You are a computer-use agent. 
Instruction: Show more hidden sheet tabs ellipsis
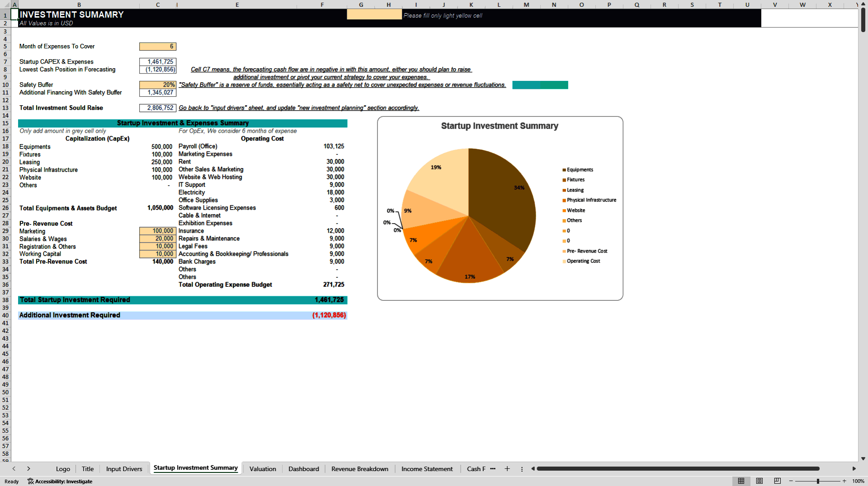[x=493, y=469]
